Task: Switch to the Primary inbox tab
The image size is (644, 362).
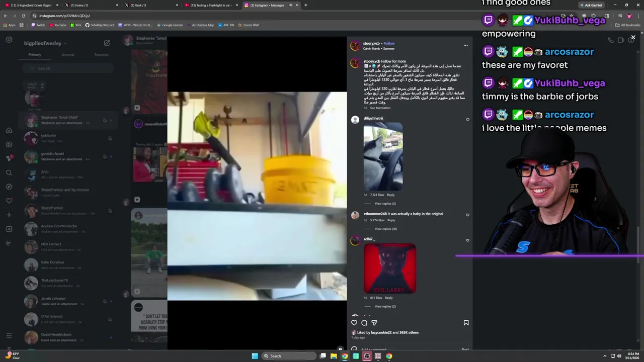Action: 35,54
